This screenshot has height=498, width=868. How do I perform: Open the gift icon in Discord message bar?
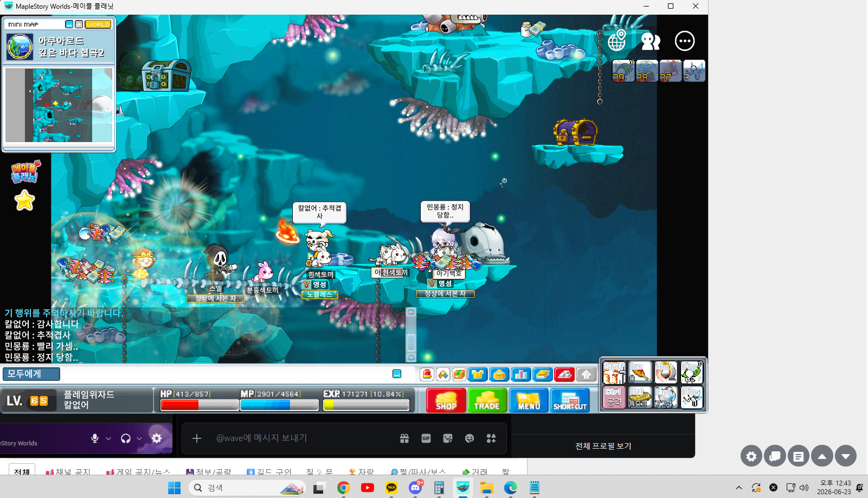404,438
